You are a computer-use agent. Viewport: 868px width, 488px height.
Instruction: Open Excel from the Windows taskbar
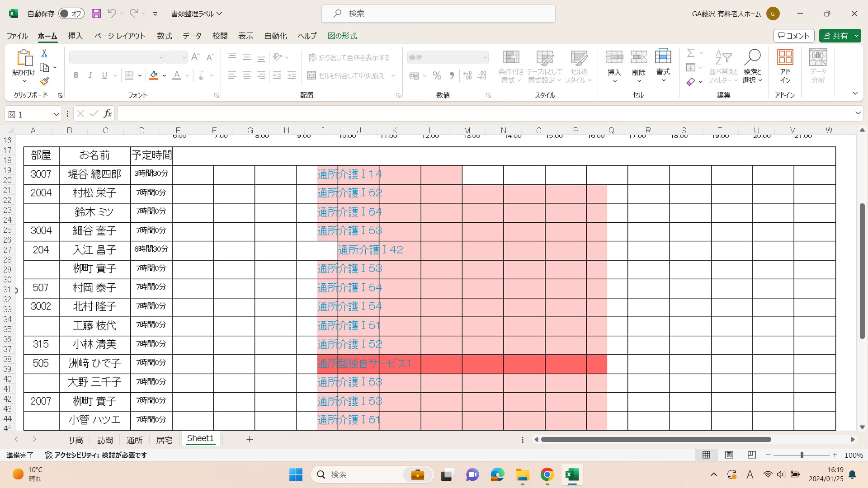572,474
